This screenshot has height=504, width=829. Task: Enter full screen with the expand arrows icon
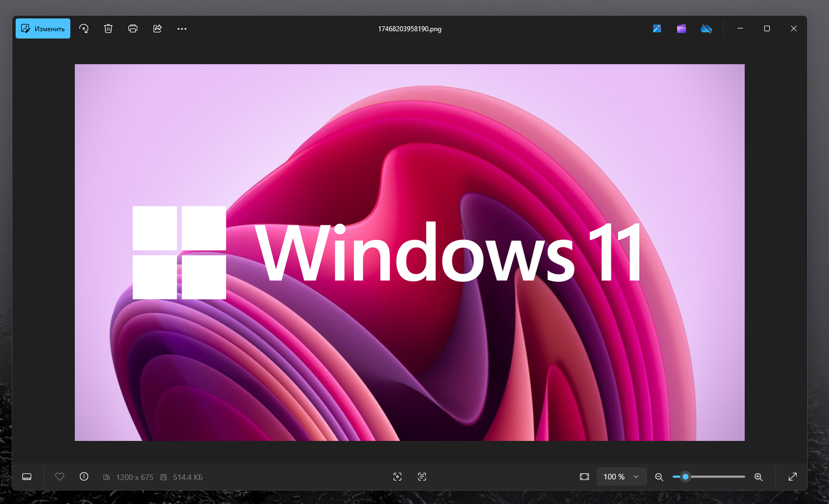tap(793, 477)
